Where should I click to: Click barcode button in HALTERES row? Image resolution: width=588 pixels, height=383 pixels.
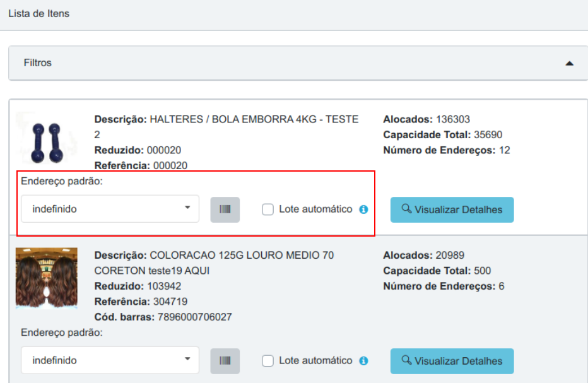coord(225,209)
